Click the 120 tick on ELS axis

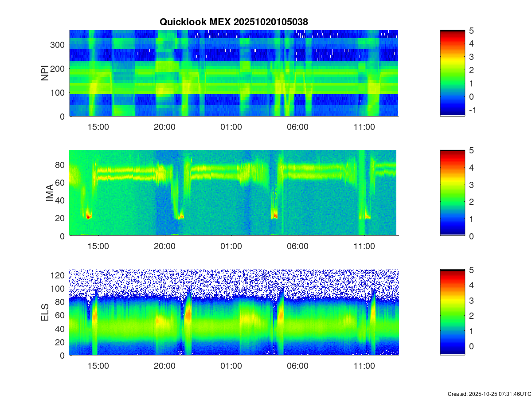59,275
